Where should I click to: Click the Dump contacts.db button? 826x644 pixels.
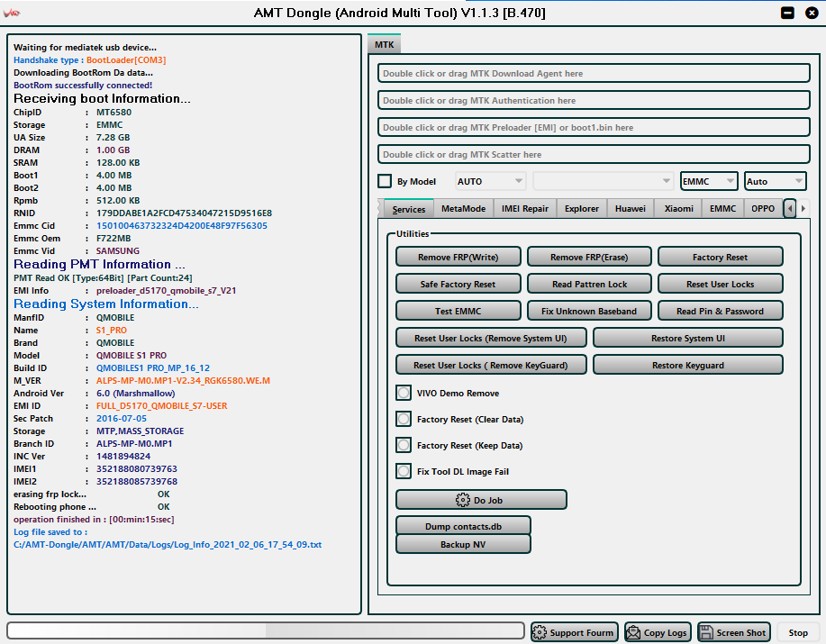point(463,525)
